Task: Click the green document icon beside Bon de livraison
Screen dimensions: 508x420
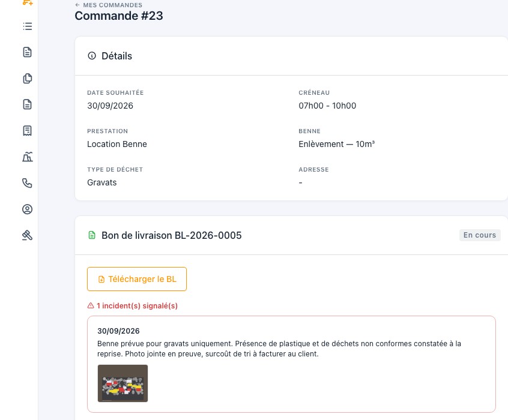Action: click(x=92, y=235)
